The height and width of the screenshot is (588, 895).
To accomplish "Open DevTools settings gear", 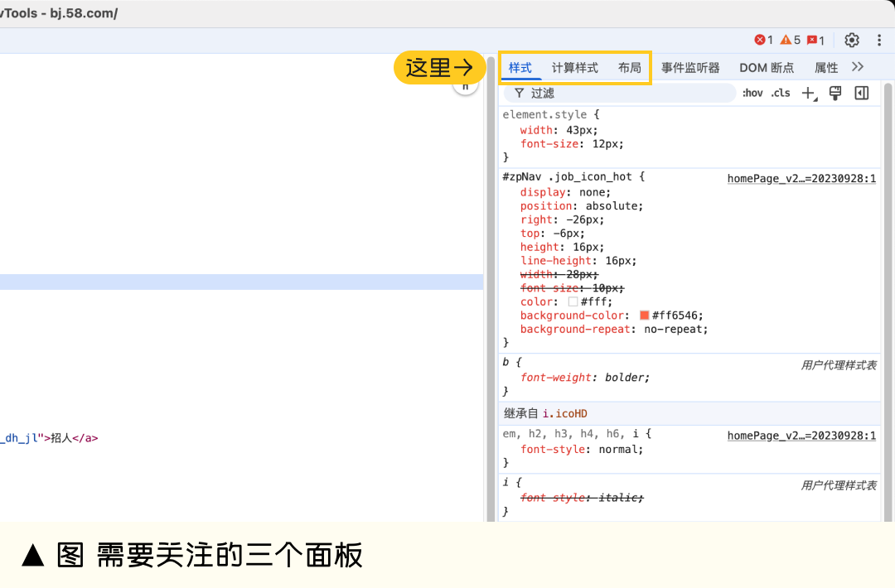I will pos(852,40).
